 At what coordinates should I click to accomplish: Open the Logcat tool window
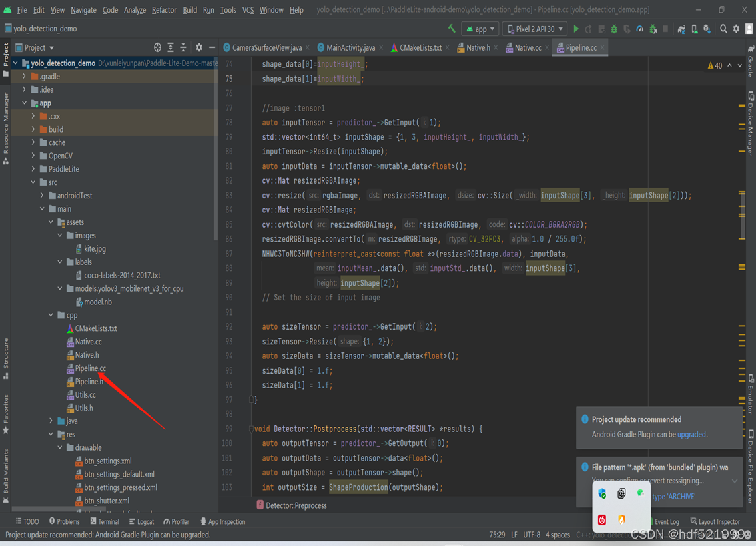coord(141,521)
